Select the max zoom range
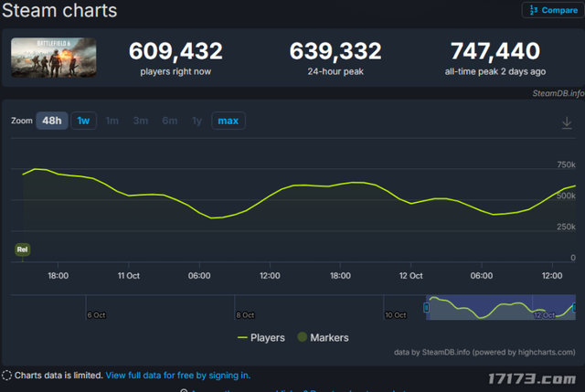Image resolution: width=585 pixels, height=392 pixels. click(229, 121)
